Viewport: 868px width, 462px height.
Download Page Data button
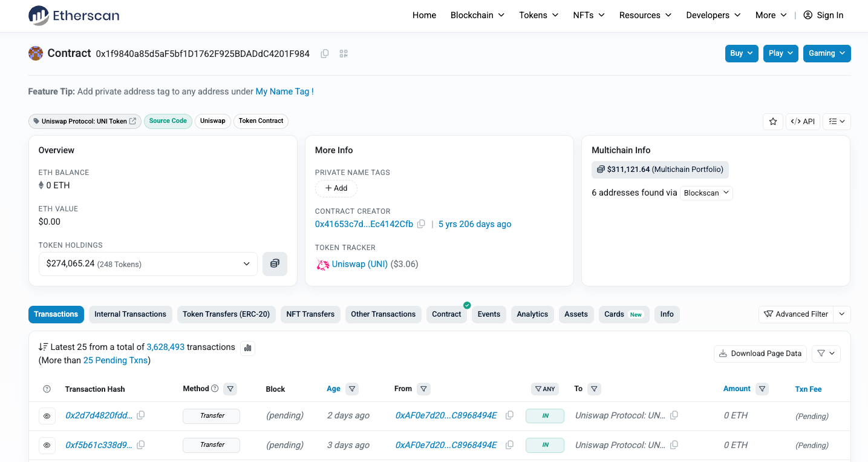760,354
